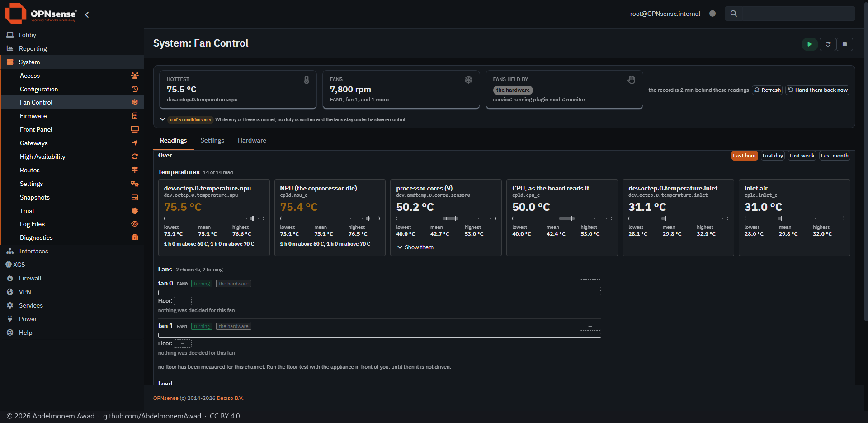Open the Deciso B.V. footer link
Screen dimensions: 868x423
tap(230, 398)
